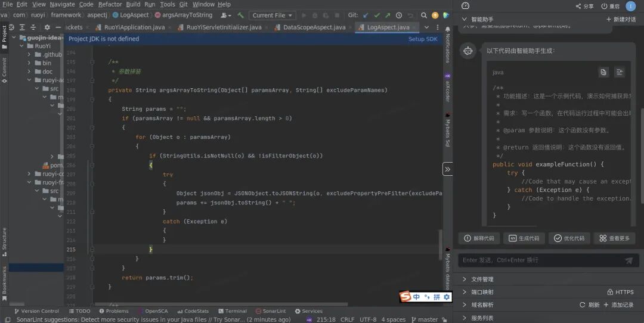Open the Navigate menu
Viewport: 644px width, 323px height.
[62, 4]
